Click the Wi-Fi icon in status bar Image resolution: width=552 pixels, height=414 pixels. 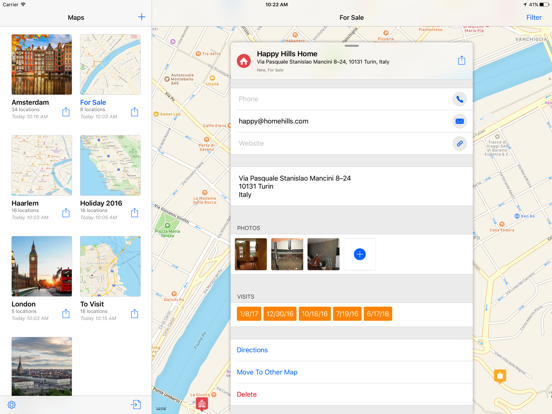(23, 5)
